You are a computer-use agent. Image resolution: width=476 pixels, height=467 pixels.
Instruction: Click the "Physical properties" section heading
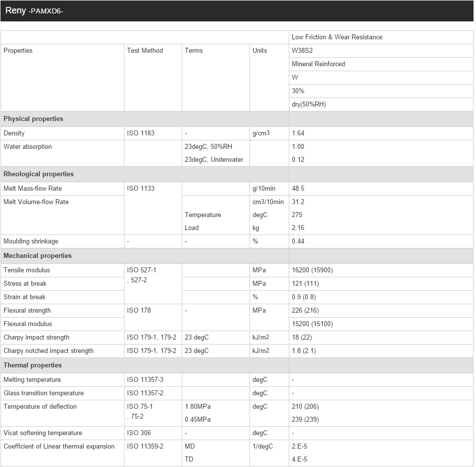[33, 118]
